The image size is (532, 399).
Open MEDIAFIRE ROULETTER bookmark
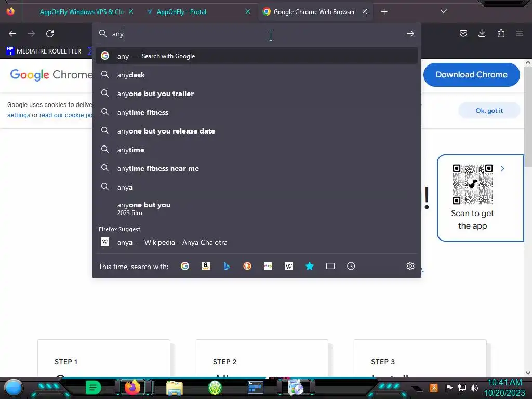click(x=44, y=51)
